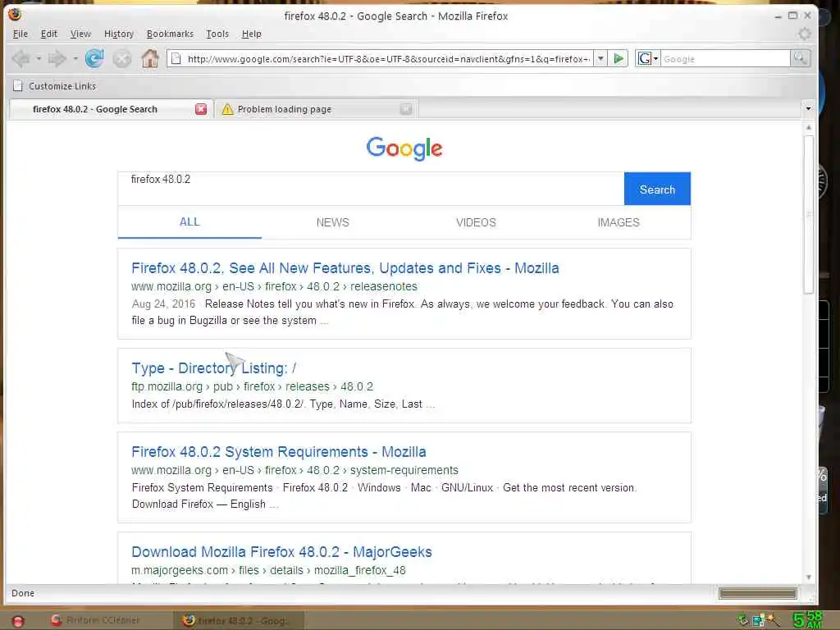
Task: Click the blue Search button
Action: pos(657,189)
